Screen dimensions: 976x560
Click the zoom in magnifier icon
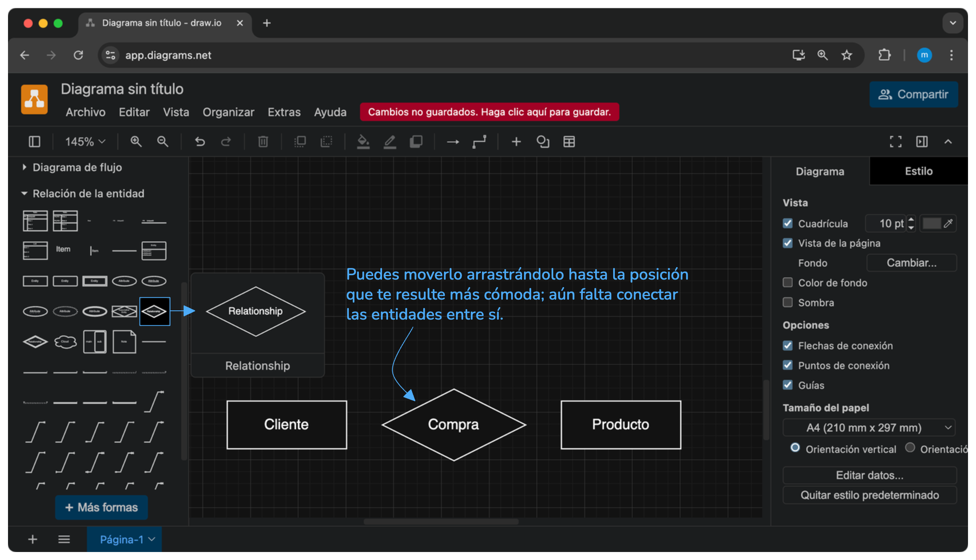tap(136, 142)
